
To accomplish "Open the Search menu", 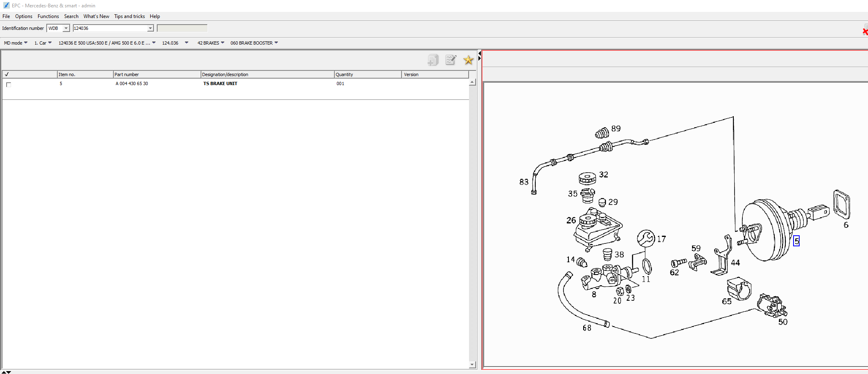I will click(x=71, y=16).
